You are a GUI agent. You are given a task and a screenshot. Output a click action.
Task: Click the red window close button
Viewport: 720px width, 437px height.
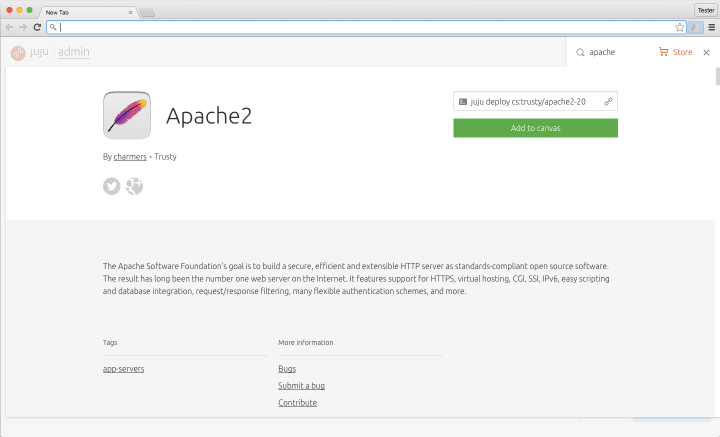pos(9,10)
